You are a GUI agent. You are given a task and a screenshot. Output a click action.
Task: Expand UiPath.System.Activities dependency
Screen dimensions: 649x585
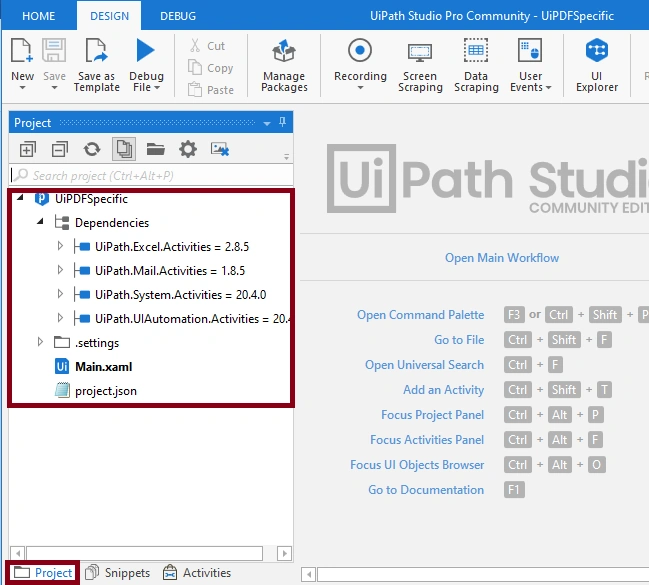[x=60, y=294]
